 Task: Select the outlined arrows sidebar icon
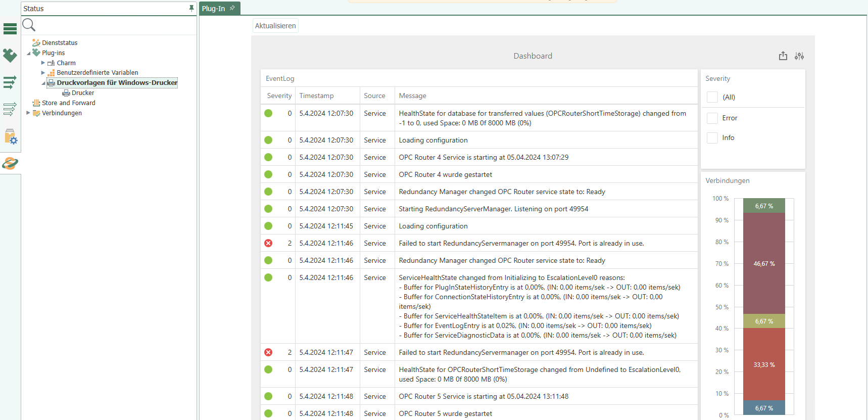pyautogui.click(x=10, y=109)
